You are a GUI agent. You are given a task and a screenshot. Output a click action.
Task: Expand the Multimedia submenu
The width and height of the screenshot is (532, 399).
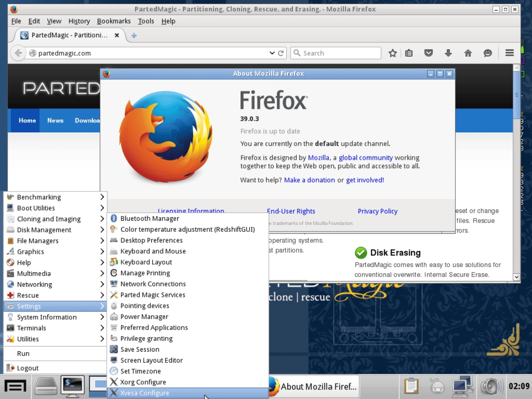pyautogui.click(x=55, y=273)
